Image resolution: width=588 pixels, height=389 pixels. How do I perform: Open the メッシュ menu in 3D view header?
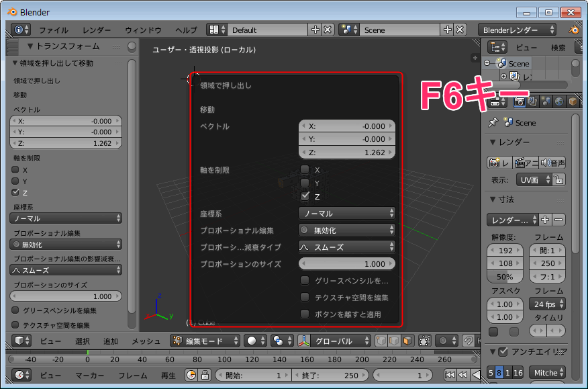click(146, 341)
